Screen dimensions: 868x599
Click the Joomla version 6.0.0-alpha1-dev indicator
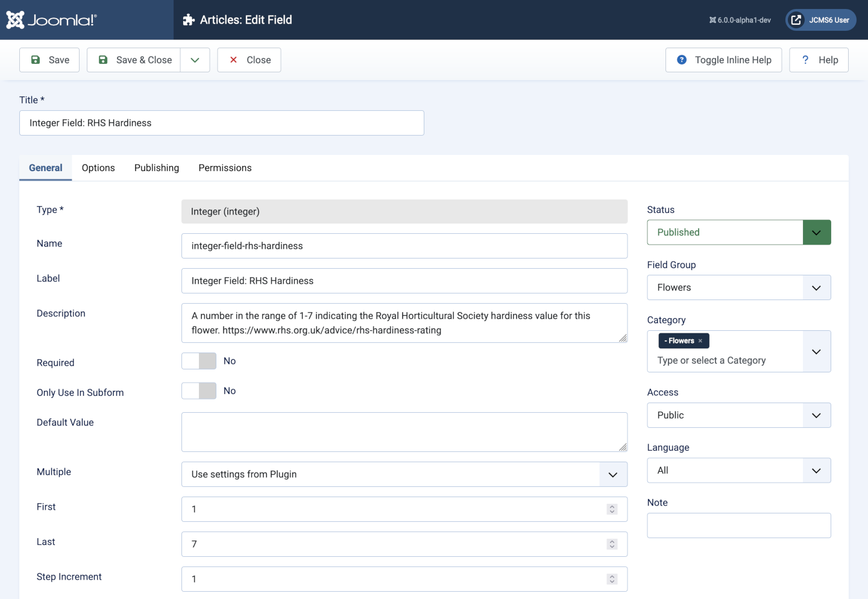740,20
